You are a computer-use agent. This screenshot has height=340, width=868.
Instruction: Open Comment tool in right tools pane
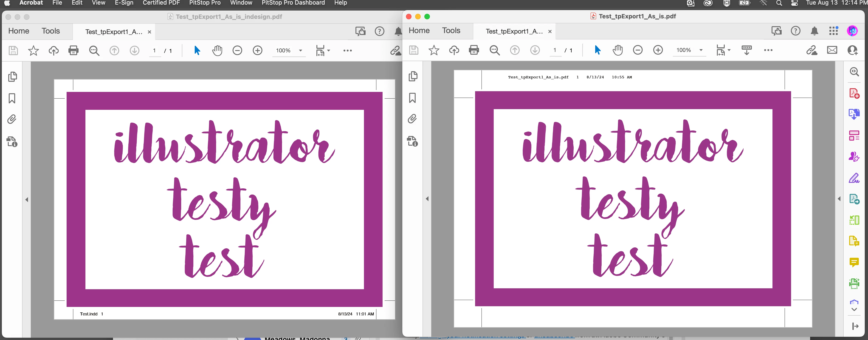854,262
